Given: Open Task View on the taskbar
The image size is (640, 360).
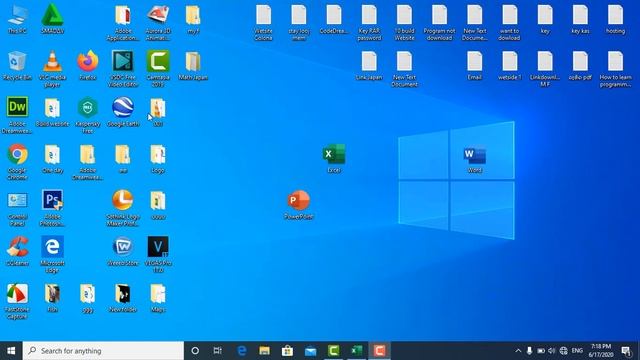Looking at the screenshot, I should click(218, 351).
